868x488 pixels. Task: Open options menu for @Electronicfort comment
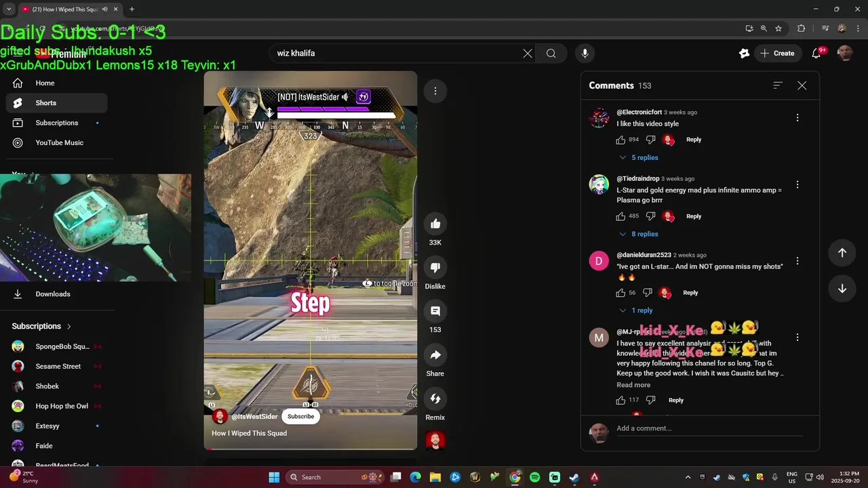click(797, 118)
